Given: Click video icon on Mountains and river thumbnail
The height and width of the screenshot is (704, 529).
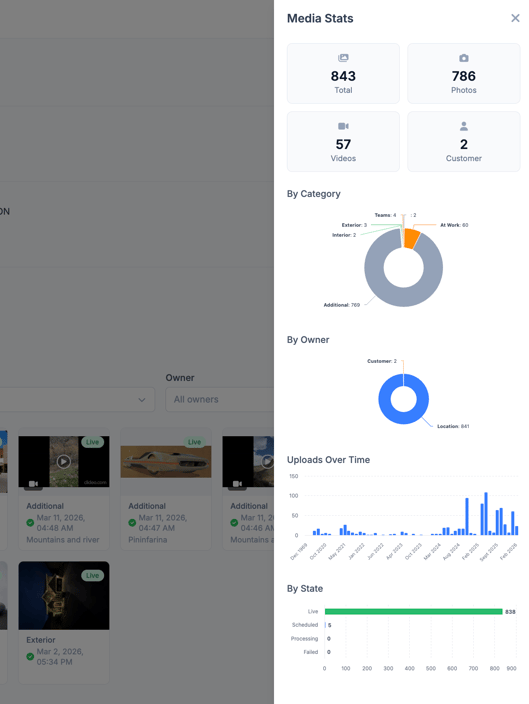Looking at the screenshot, I should point(33,484).
